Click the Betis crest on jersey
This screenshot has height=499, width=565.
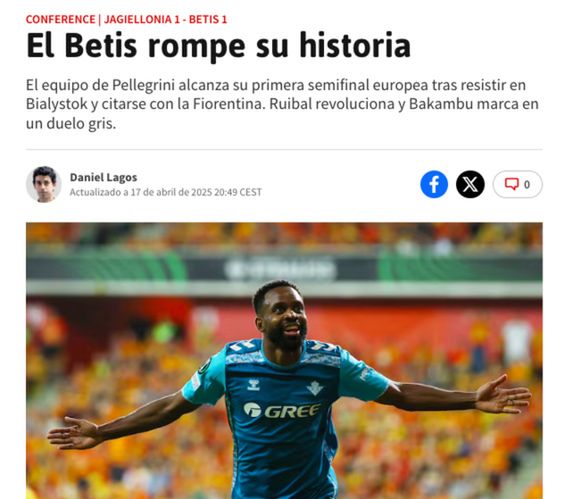pos(315,388)
